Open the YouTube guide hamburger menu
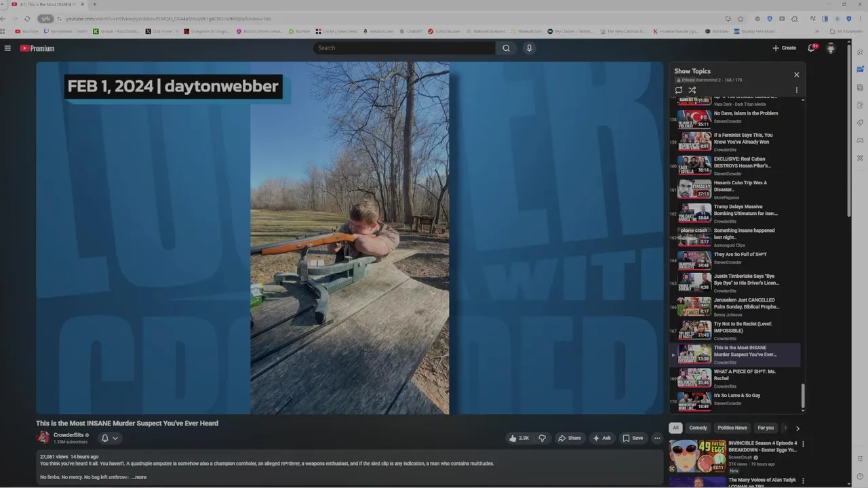The width and height of the screenshot is (868, 488). click(7, 48)
